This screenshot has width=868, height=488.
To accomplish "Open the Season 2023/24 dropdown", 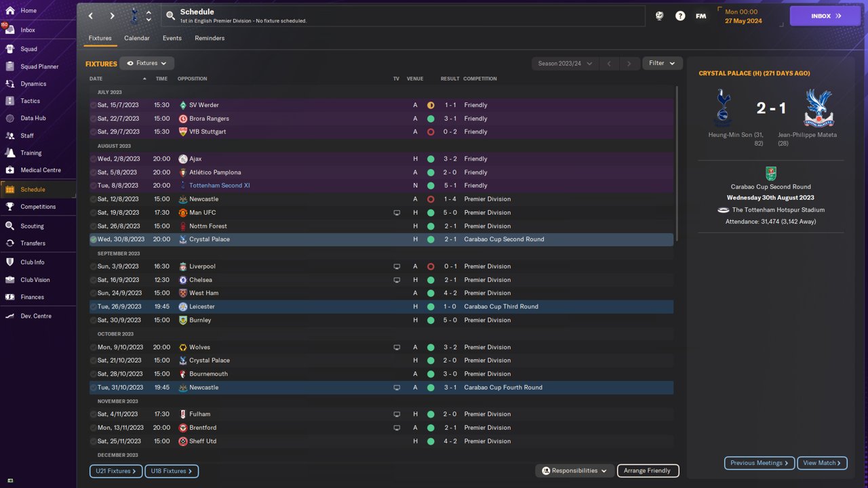I will (x=565, y=63).
